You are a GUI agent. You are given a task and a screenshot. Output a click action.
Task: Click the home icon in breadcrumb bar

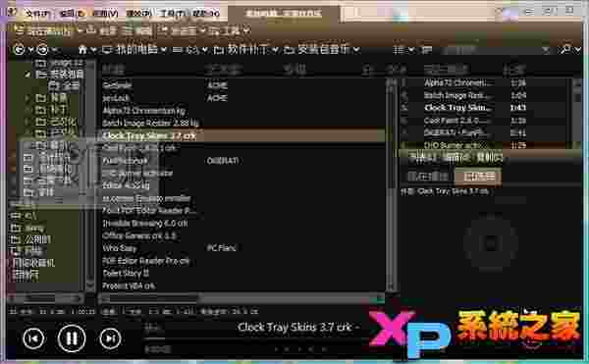(82, 49)
